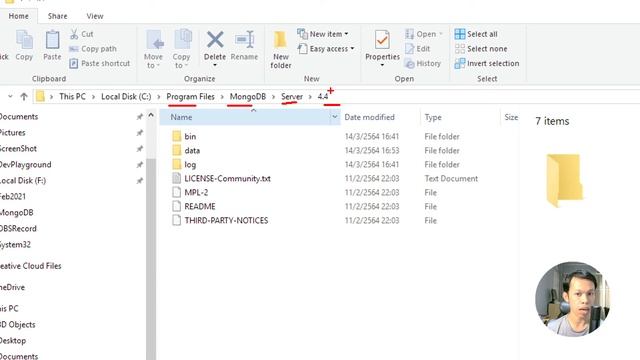Click the folder icon in address bar

[40, 96]
